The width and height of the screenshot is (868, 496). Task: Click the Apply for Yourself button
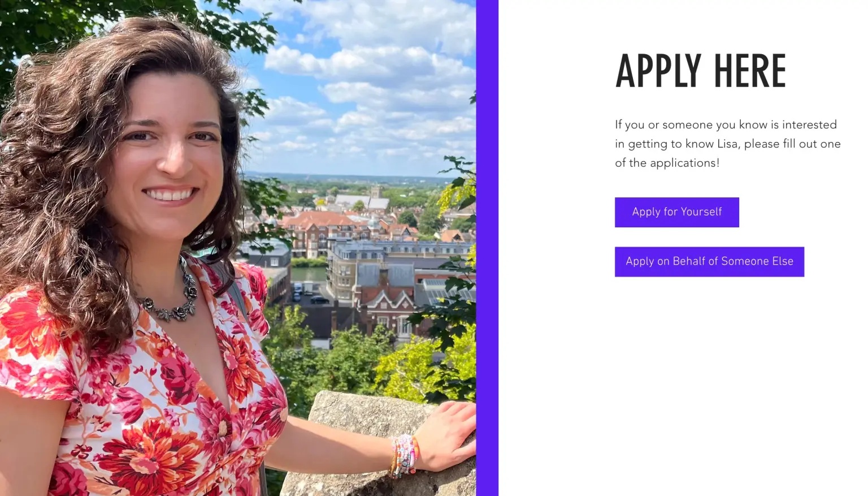676,212
